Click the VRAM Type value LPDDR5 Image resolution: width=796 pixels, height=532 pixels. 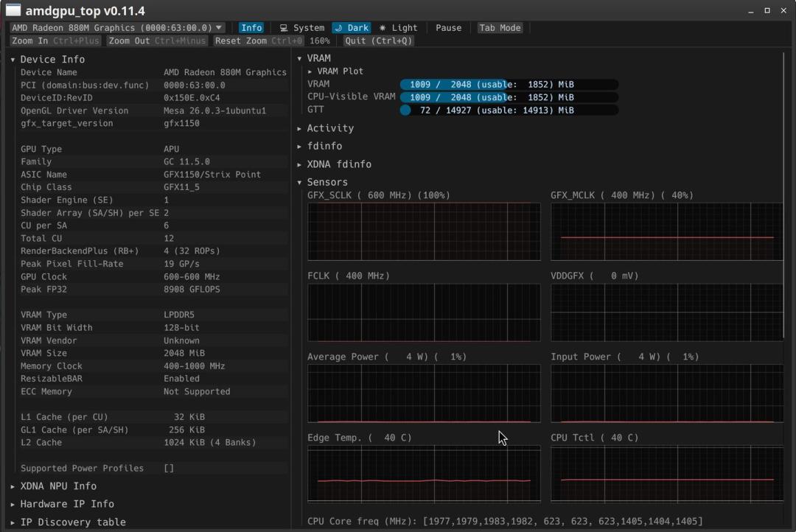(179, 315)
